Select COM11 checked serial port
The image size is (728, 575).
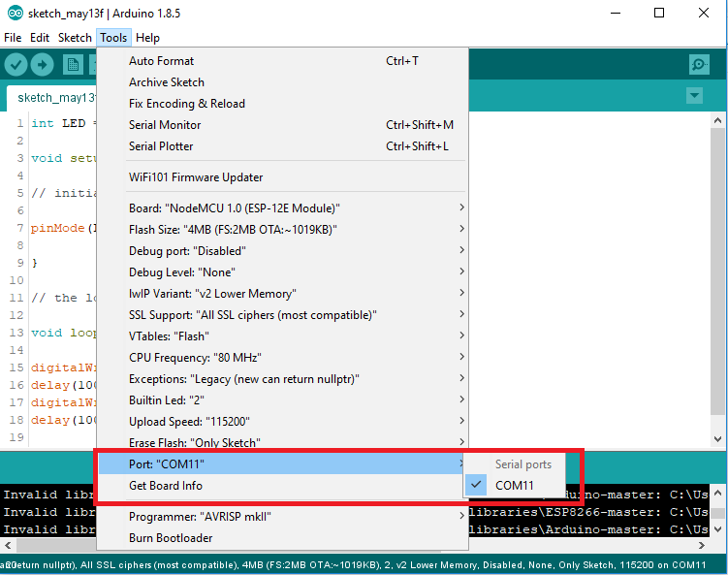click(x=515, y=486)
